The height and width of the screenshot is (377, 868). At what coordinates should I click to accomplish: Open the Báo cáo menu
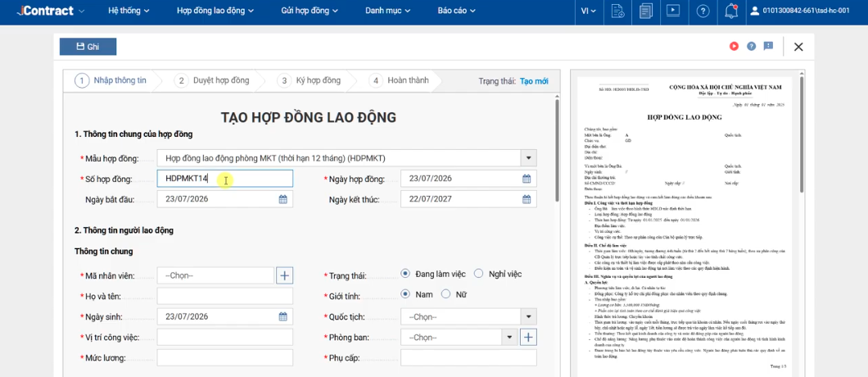[x=456, y=11]
